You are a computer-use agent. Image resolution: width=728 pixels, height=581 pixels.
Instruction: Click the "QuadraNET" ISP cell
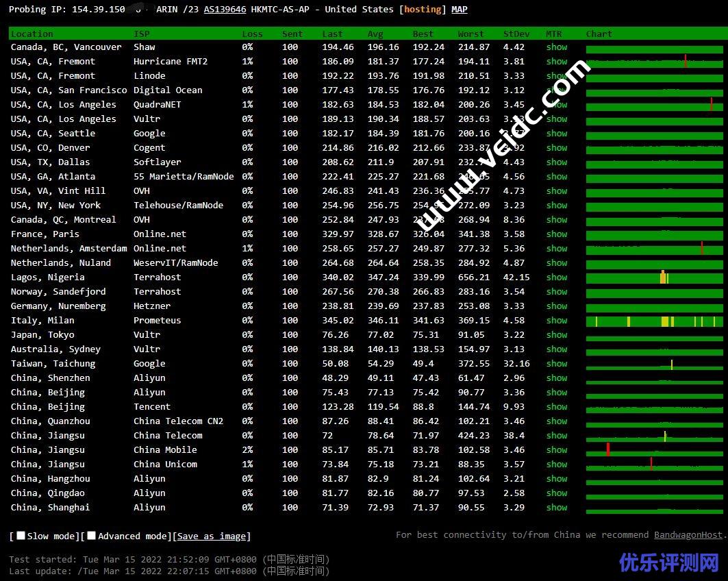point(158,105)
